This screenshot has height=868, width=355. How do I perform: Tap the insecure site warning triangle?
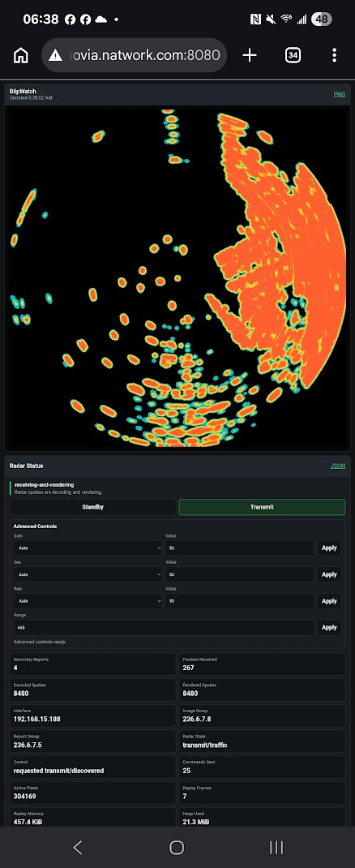[55, 55]
